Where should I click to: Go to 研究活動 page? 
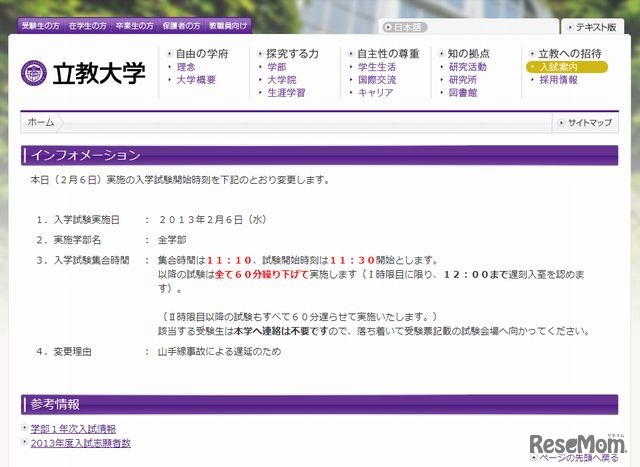(468, 67)
